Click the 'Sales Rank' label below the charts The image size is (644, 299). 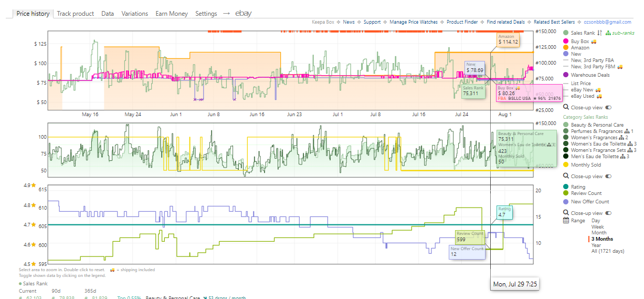coord(36,283)
